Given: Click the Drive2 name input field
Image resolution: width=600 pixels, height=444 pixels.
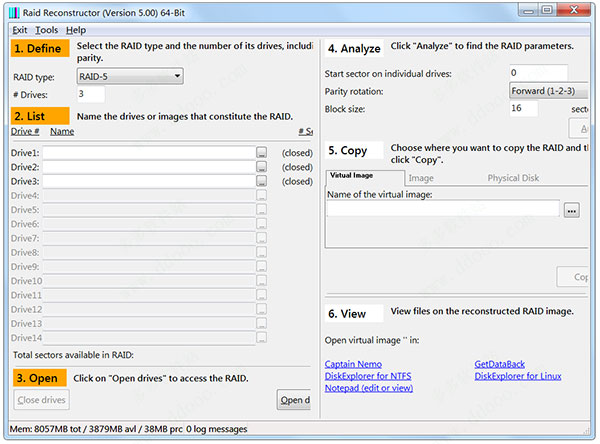Looking at the screenshot, I should click(x=149, y=167).
